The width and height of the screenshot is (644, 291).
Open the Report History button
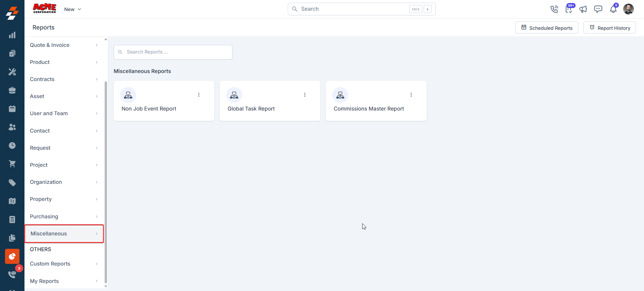[609, 28]
